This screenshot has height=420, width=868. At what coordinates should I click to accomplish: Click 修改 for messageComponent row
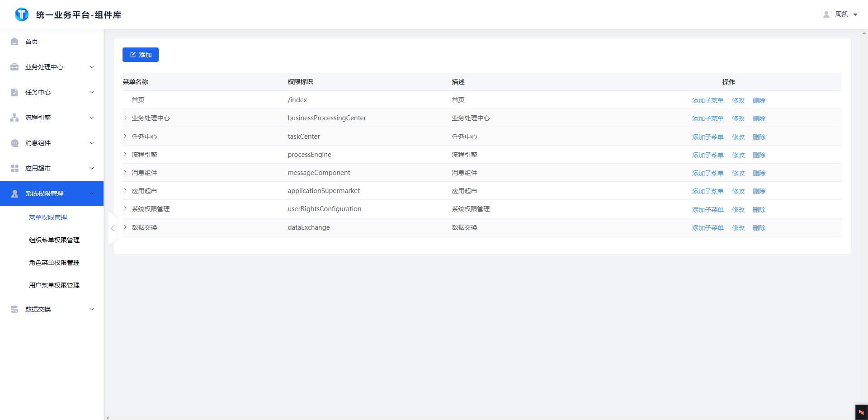738,173
